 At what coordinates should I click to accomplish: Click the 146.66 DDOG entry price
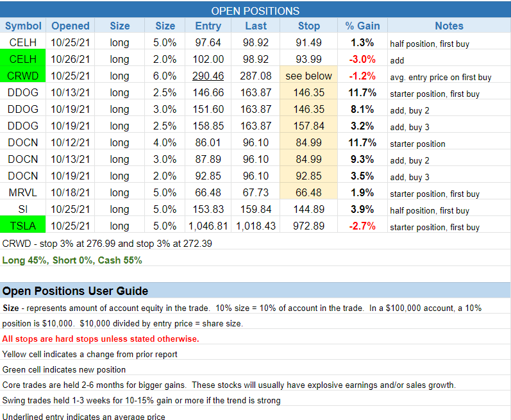[208, 92]
